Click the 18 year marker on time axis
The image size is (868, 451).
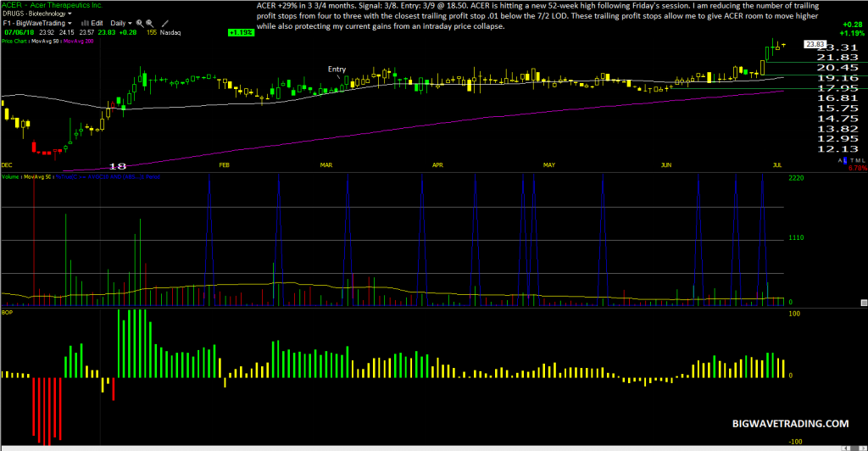(x=118, y=166)
